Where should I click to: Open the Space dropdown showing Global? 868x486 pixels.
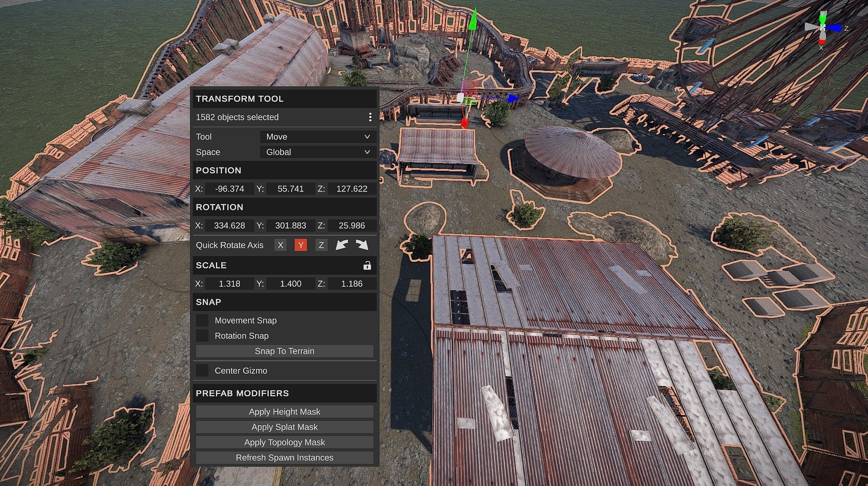click(318, 152)
